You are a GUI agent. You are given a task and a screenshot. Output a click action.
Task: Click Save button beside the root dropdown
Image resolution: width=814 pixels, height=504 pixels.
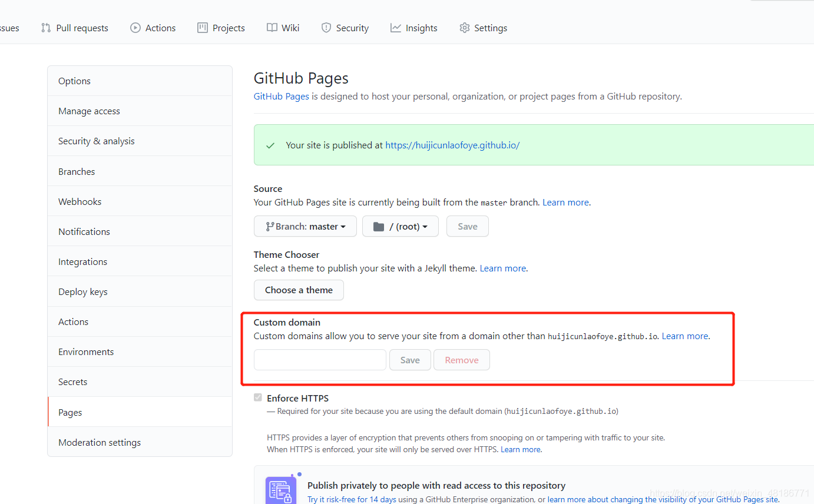click(x=468, y=227)
